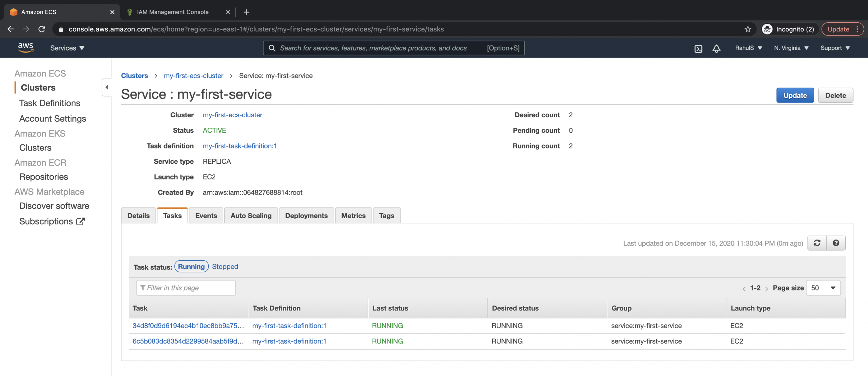The height and width of the screenshot is (376, 868).
Task: Open the N. Virginia region selector
Action: (791, 48)
